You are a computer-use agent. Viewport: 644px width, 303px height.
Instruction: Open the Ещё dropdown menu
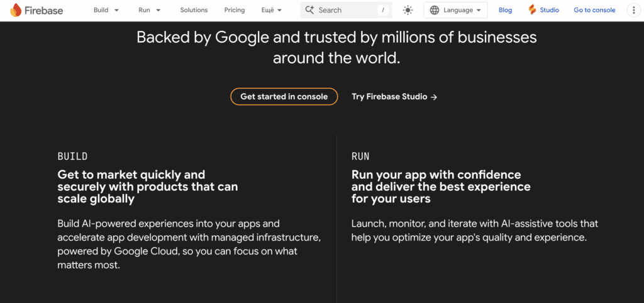pyautogui.click(x=271, y=10)
